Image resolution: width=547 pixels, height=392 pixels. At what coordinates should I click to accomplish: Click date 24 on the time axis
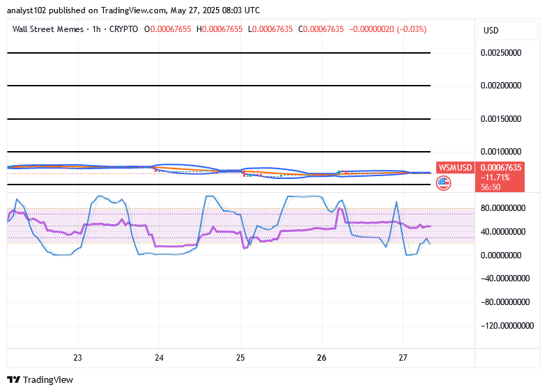159,358
